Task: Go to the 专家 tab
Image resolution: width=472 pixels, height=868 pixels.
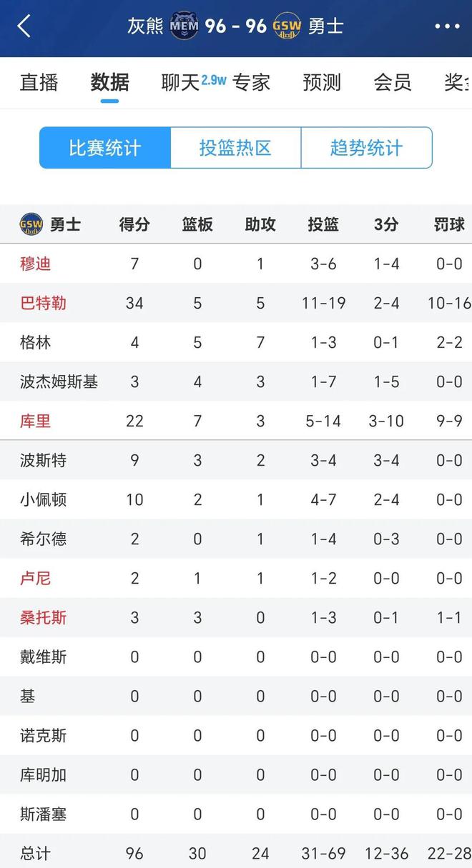Action: 251,82
